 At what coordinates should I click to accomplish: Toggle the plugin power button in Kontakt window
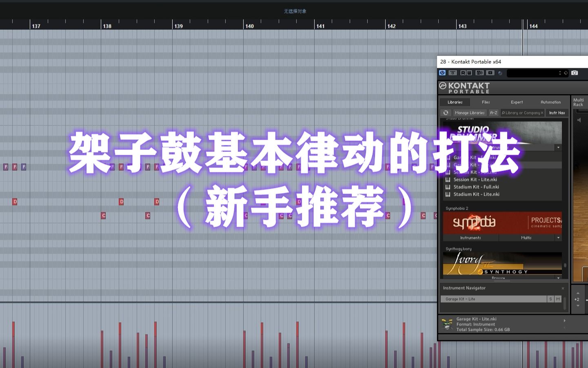[x=442, y=73]
